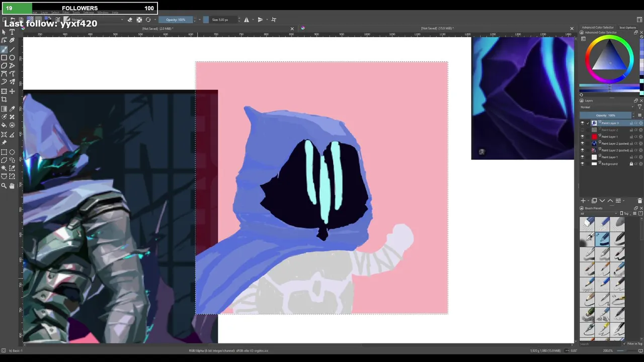Move layer down in stack
Viewport: 644px width, 362px height.
[x=602, y=201]
